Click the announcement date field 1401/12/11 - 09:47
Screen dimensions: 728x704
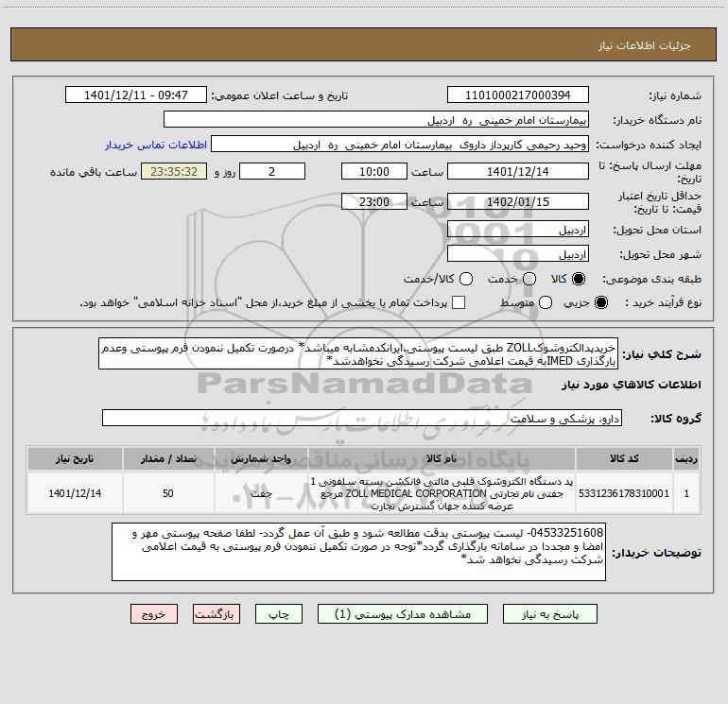(136, 94)
